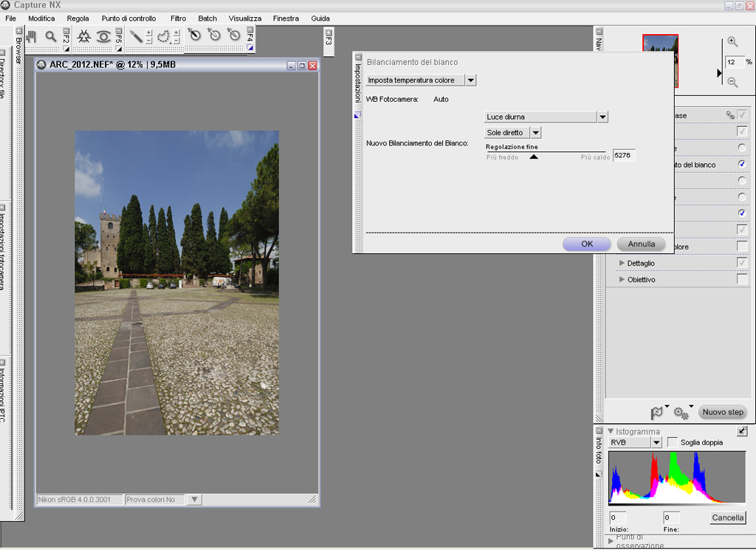756x550 pixels.
Task: Pick the black-tipped eyedropper control point
Action: (x=194, y=35)
